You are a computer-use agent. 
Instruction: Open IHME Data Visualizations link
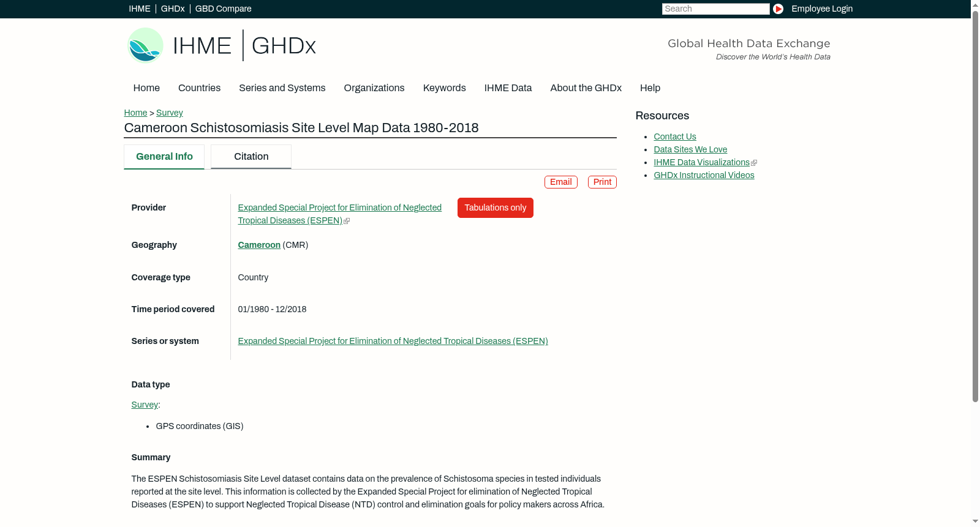point(702,162)
